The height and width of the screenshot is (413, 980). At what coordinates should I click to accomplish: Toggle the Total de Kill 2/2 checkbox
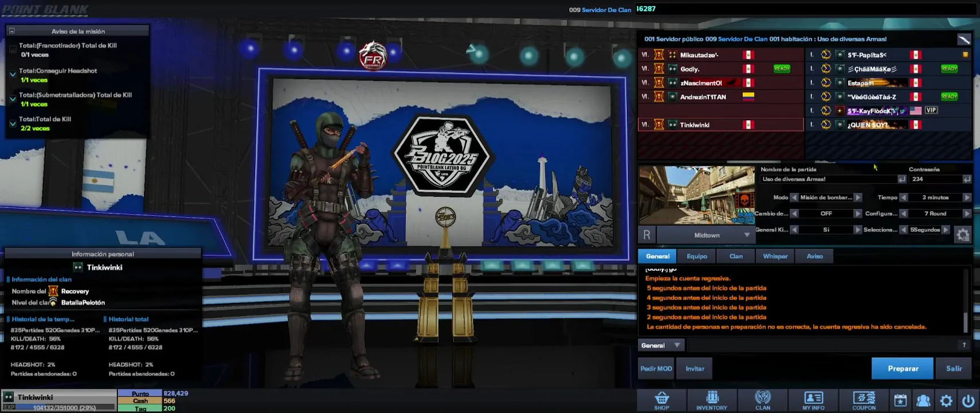[x=13, y=123]
